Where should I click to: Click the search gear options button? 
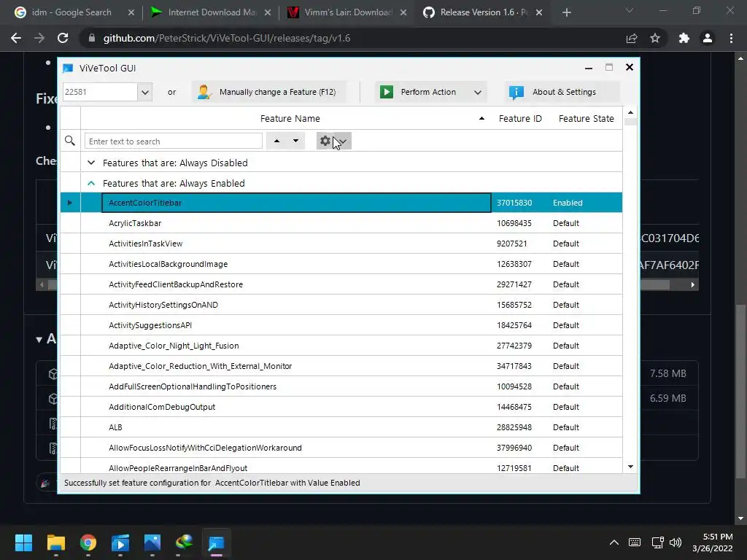click(x=333, y=141)
